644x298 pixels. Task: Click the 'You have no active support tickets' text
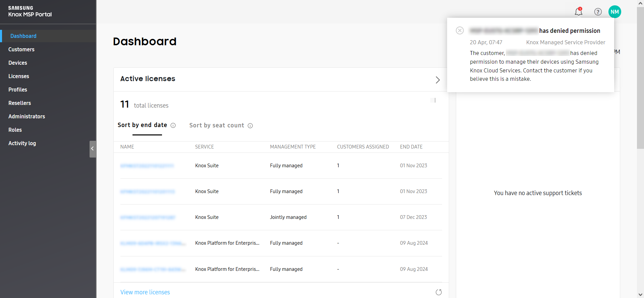coord(538,193)
